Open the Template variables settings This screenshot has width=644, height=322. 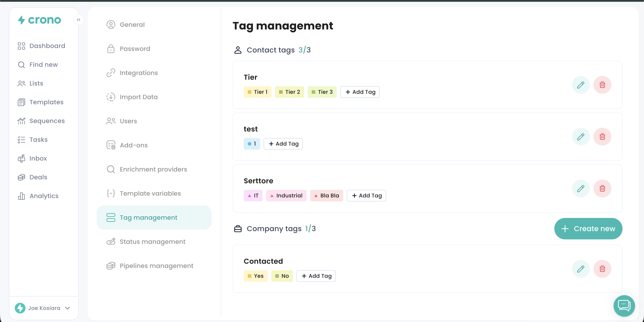(150, 193)
